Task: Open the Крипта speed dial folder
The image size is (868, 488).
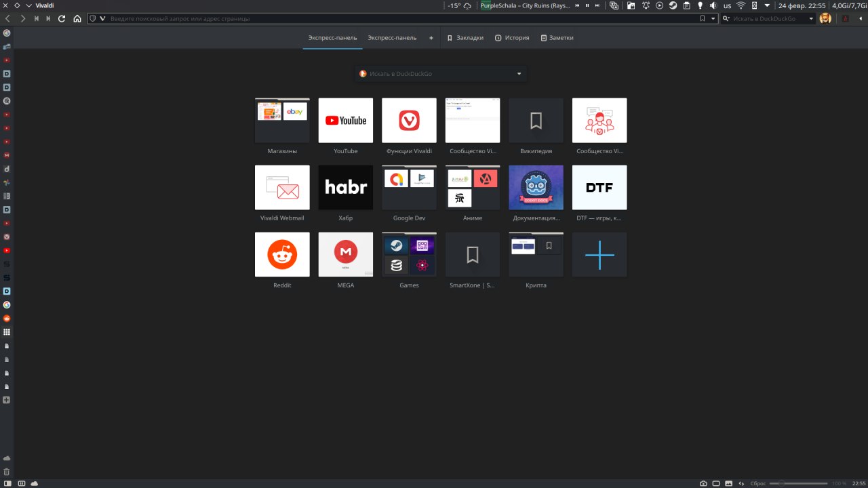Action: pyautogui.click(x=536, y=255)
